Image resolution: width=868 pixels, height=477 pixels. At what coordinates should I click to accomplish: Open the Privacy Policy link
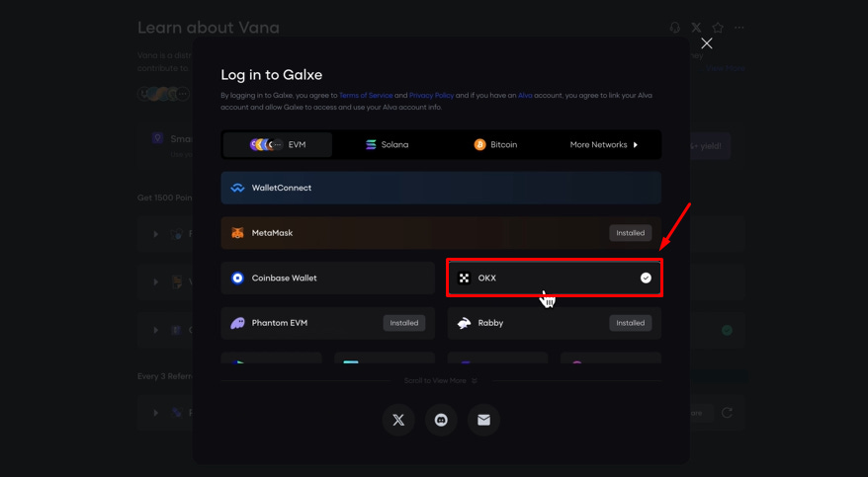tap(431, 96)
